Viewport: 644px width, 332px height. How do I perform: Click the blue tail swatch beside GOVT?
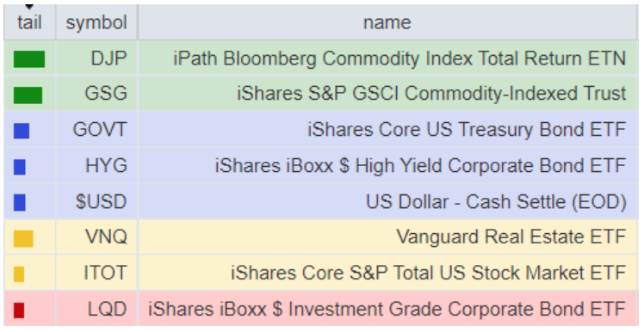coord(22,131)
